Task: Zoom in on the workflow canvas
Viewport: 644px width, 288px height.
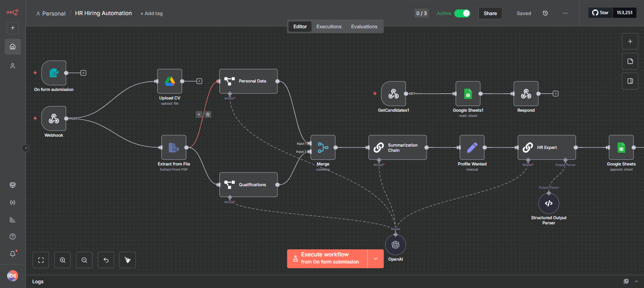Action: pyautogui.click(x=62, y=260)
